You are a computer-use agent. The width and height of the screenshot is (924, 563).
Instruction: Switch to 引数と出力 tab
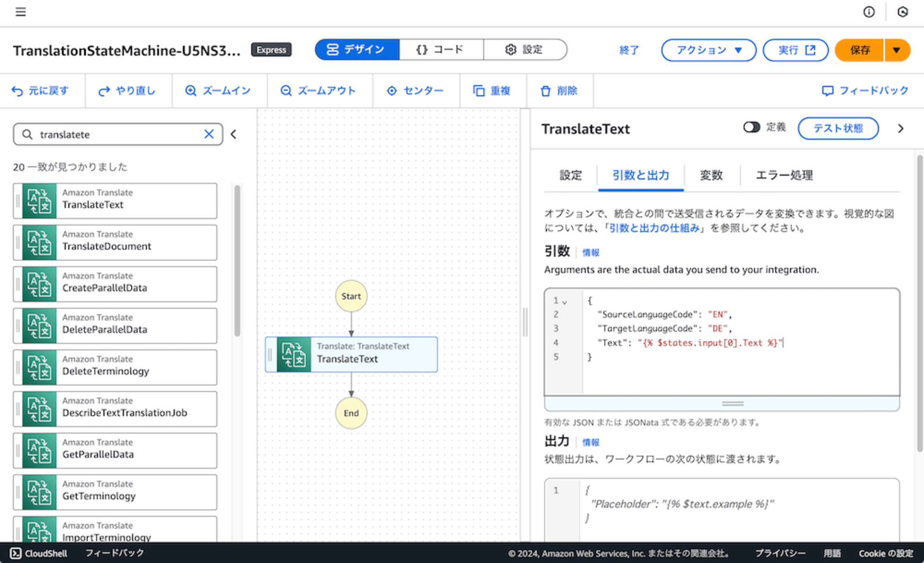pos(641,176)
